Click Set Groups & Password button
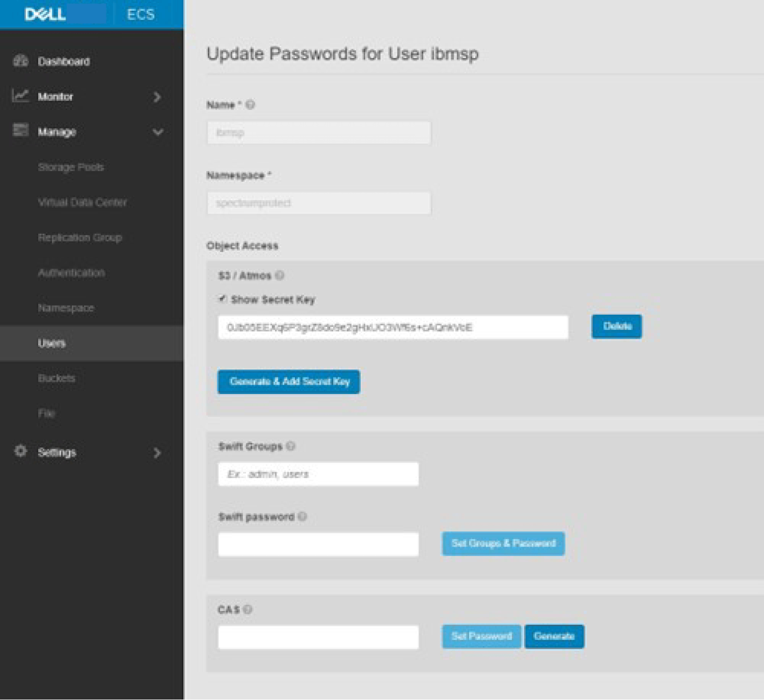This screenshot has width=764, height=700. tap(503, 543)
